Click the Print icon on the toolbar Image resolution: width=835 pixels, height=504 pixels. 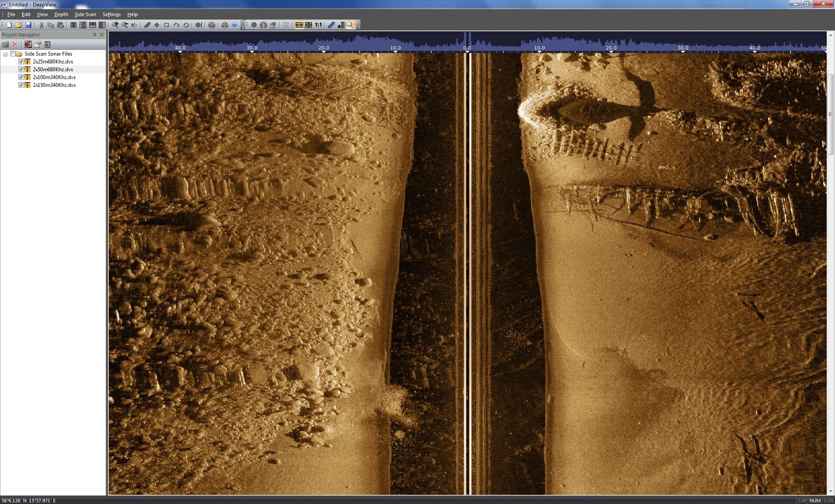pos(224,25)
